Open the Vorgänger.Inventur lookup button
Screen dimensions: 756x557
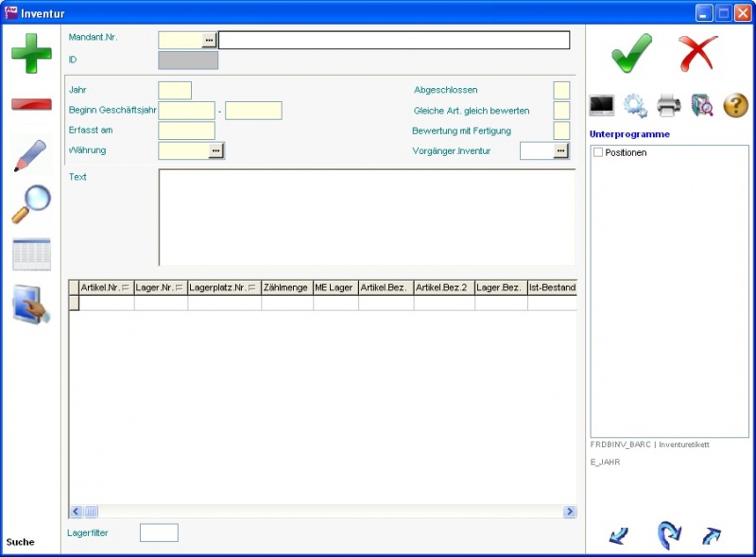point(561,150)
